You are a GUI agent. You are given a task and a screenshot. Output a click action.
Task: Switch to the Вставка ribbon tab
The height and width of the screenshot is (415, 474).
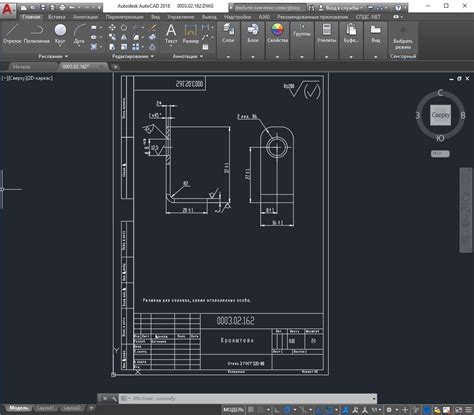tap(57, 17)
